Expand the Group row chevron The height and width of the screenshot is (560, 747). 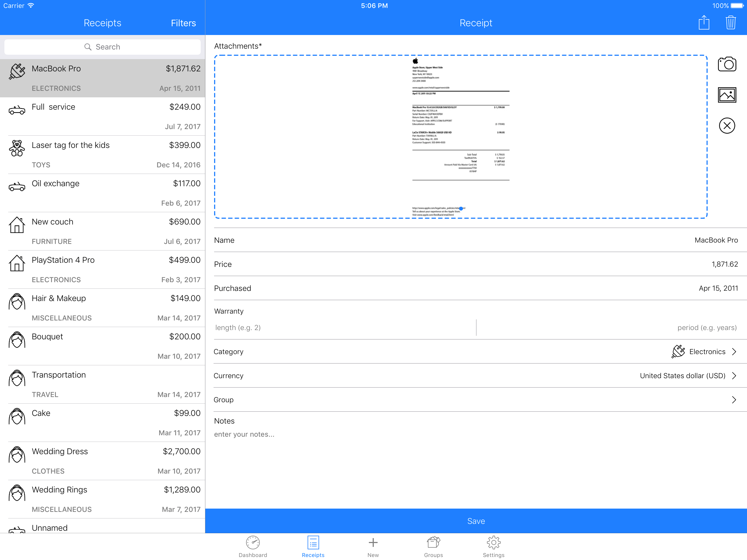coord(734,399)
